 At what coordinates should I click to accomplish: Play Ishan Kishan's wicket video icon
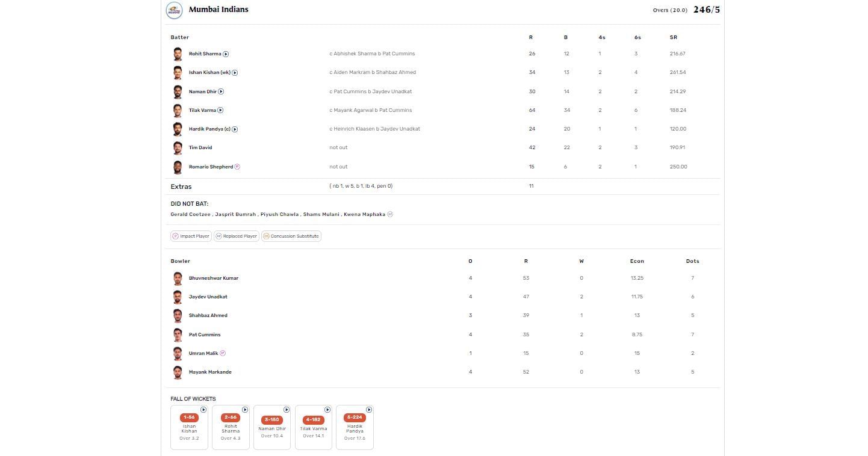pyautogui.click(x=235, y=73)
